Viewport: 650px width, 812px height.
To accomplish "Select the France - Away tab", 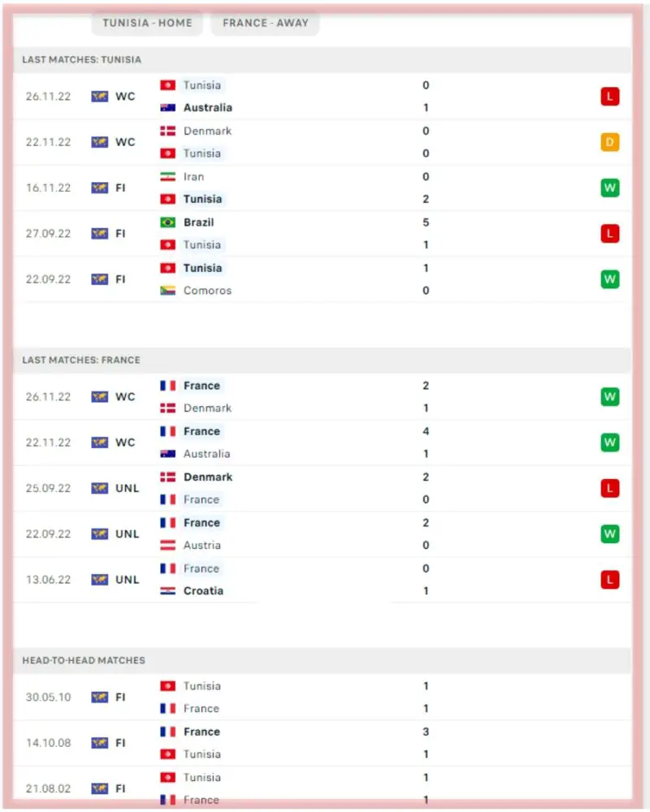I will click(266, 23).
